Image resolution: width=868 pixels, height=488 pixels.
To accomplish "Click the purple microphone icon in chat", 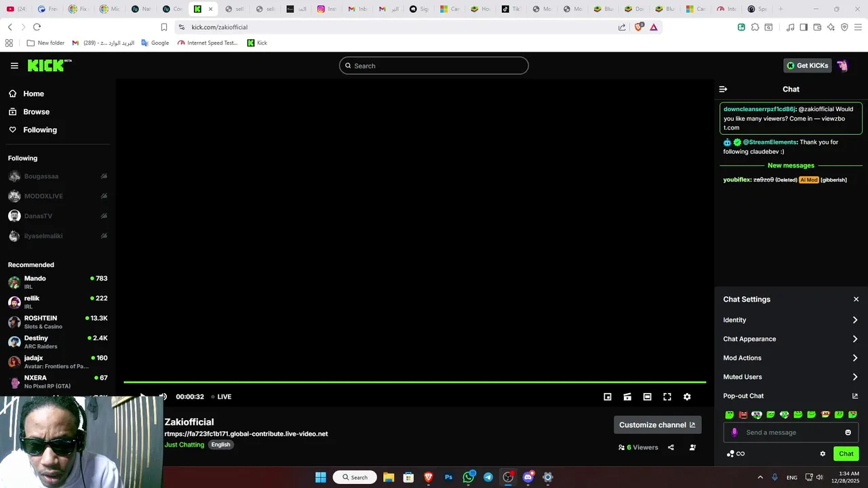I will [734, 432].
